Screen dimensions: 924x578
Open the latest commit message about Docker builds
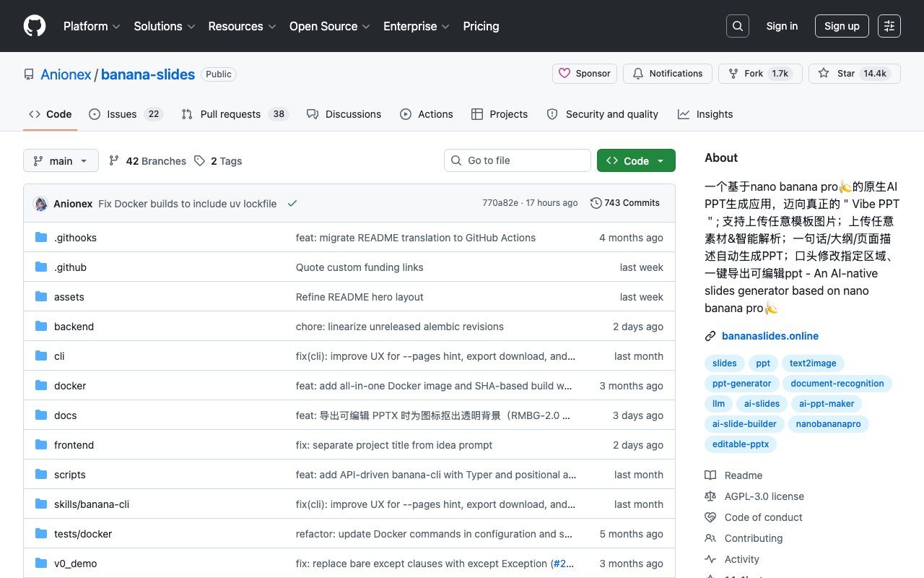click(x=188, y=204)
